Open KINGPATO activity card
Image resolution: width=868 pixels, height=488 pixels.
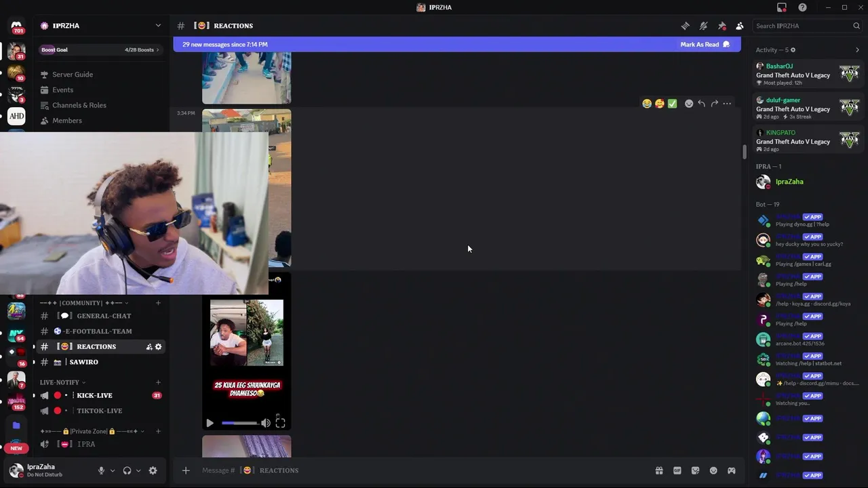(x=808, y=141)
